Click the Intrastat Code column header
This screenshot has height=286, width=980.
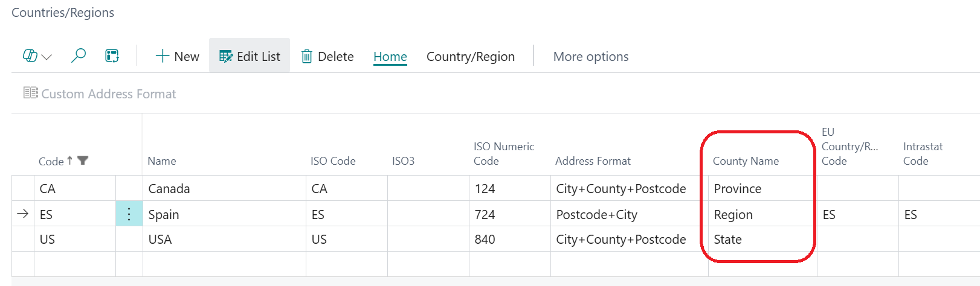(923, 154)
